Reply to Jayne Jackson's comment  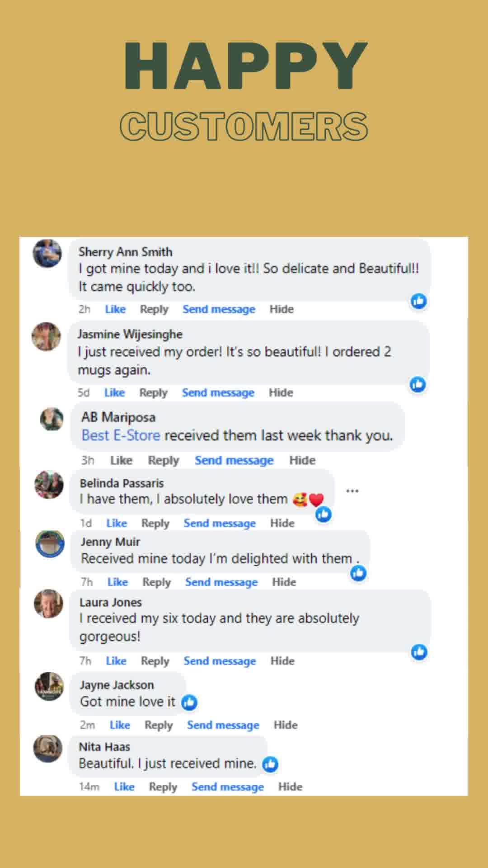point(159,725)
